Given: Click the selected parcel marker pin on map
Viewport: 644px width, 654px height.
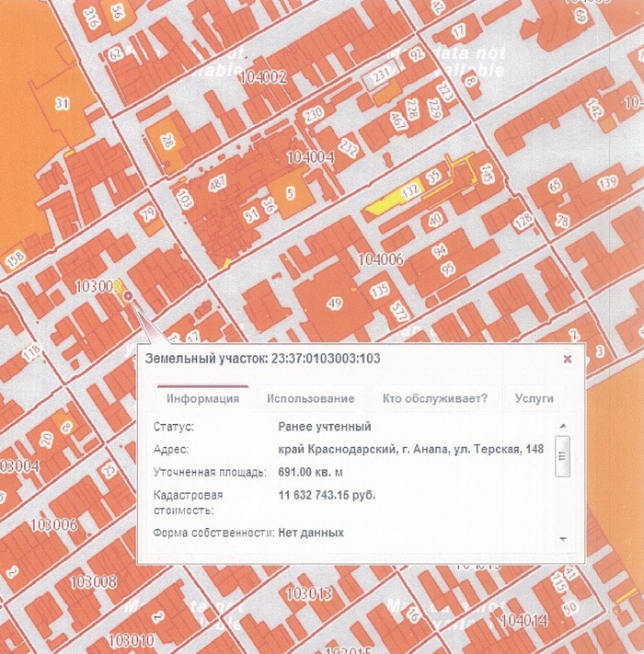Looking at the screenshot, I should coord(127,296).
